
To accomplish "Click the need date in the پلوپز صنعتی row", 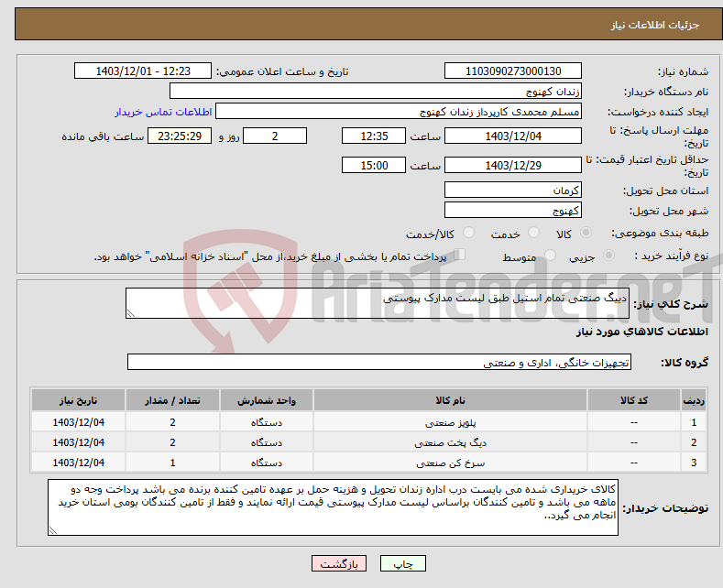I will point(79,422).
